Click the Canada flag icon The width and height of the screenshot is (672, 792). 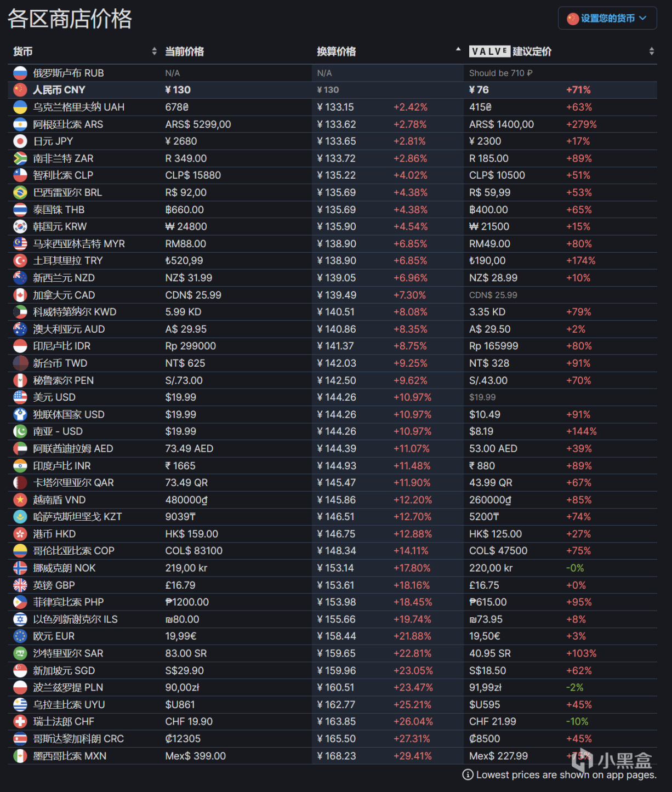(x=20, y=295)
